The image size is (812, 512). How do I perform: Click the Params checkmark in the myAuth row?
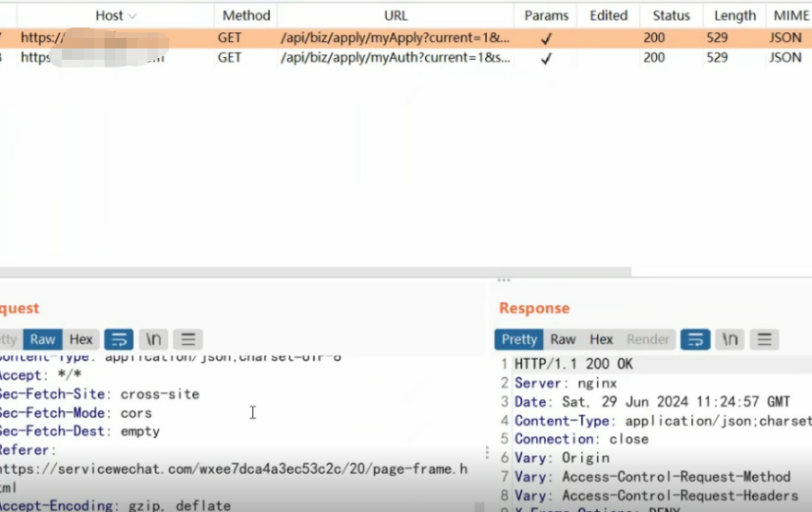coord(546,58)
